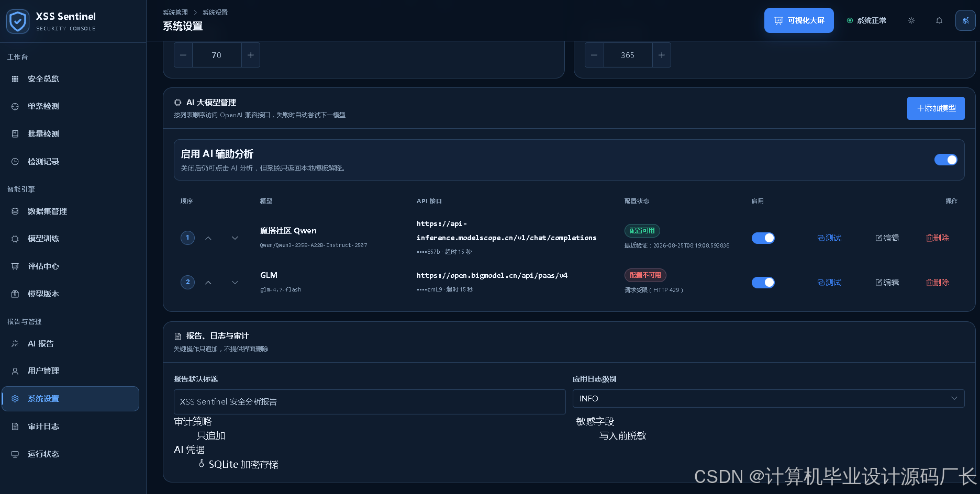Click the 365 number input field
This screenshot has height=494, width=980.
pos(628,55)
